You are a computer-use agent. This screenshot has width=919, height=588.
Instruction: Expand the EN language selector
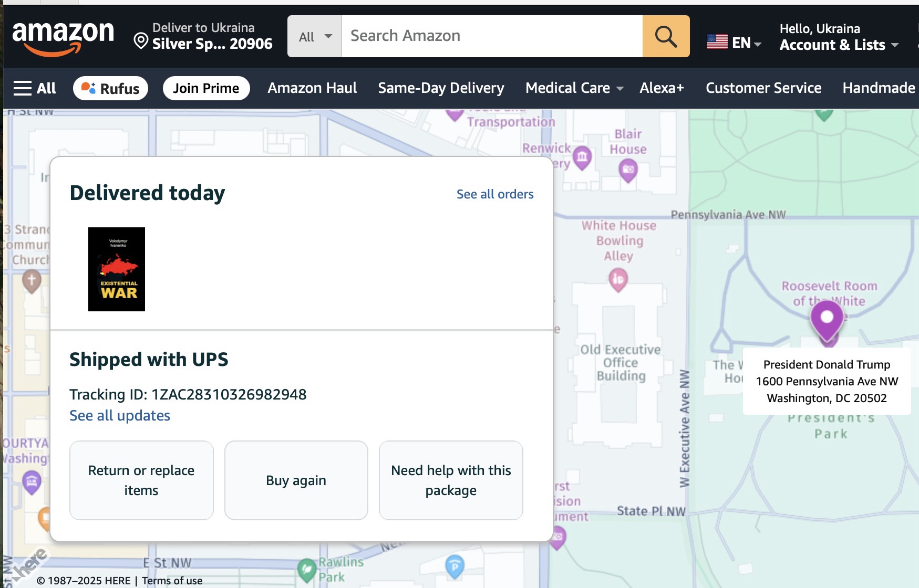pyautogui.click(x=734, y=43)
